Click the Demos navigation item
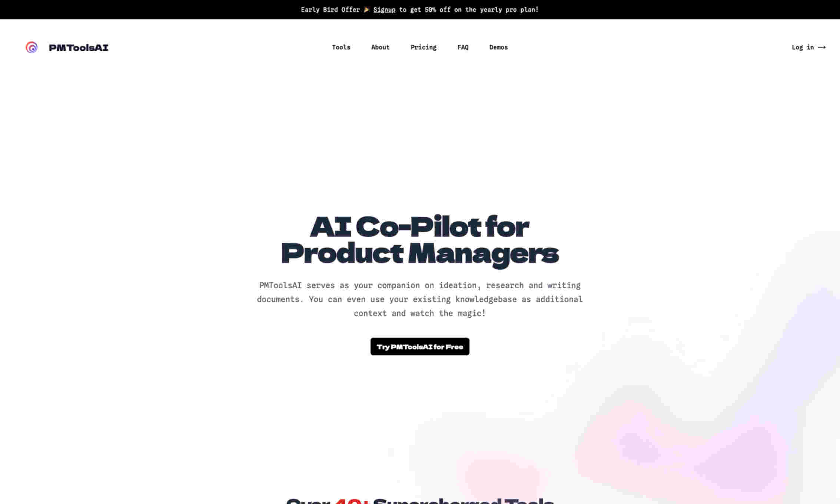Screen dimensions: 840x504 498,47
